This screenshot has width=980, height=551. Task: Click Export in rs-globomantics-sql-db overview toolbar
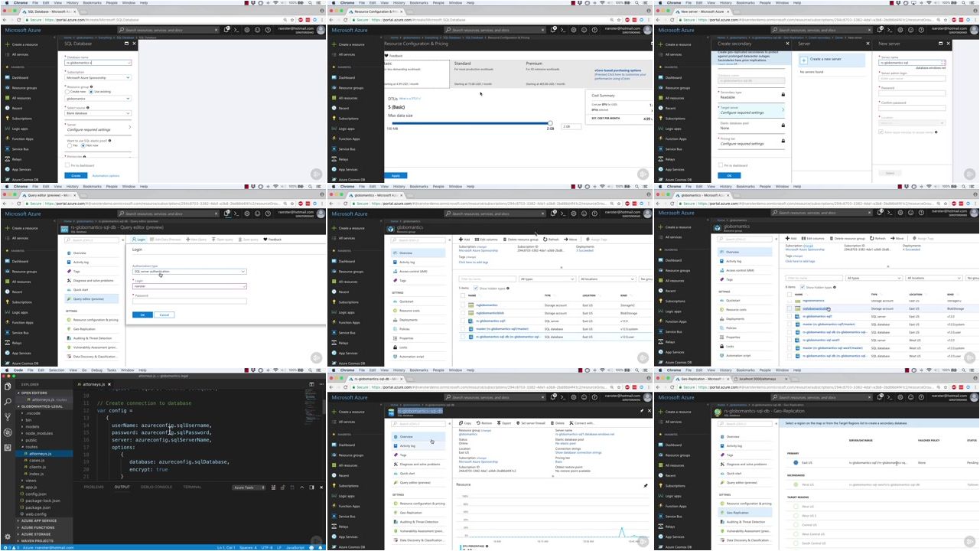click(504, 423)
